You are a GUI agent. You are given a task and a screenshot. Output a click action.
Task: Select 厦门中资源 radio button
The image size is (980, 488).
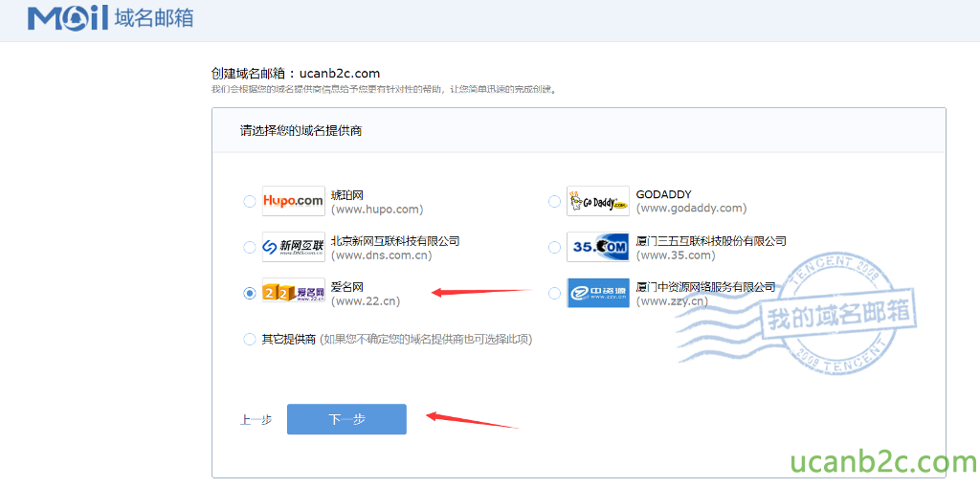(554, 293)
